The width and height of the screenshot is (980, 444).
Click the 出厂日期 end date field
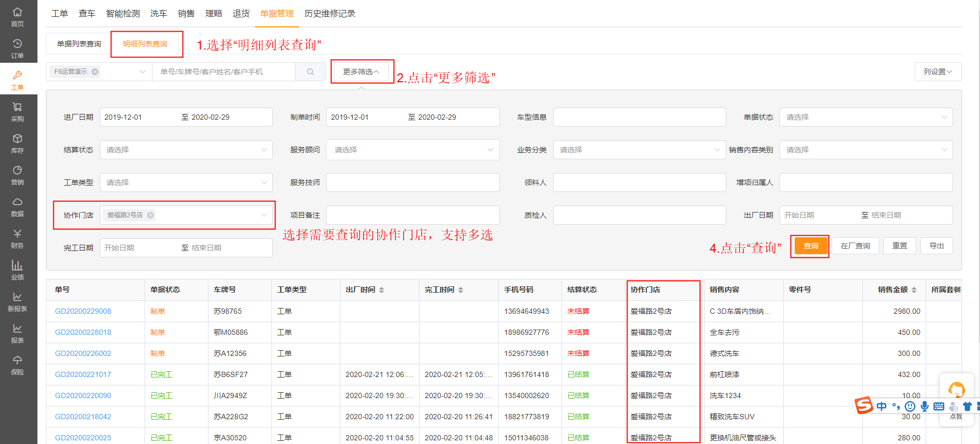pos(886,215)
